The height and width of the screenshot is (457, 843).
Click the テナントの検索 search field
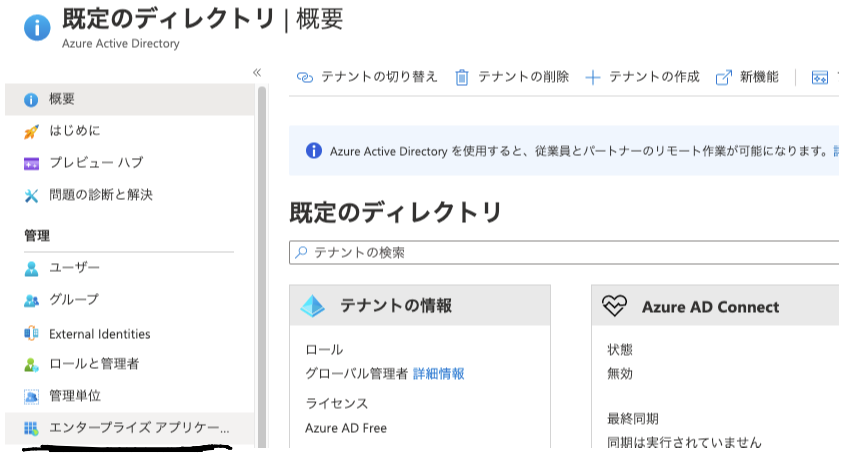coord(564,253)
